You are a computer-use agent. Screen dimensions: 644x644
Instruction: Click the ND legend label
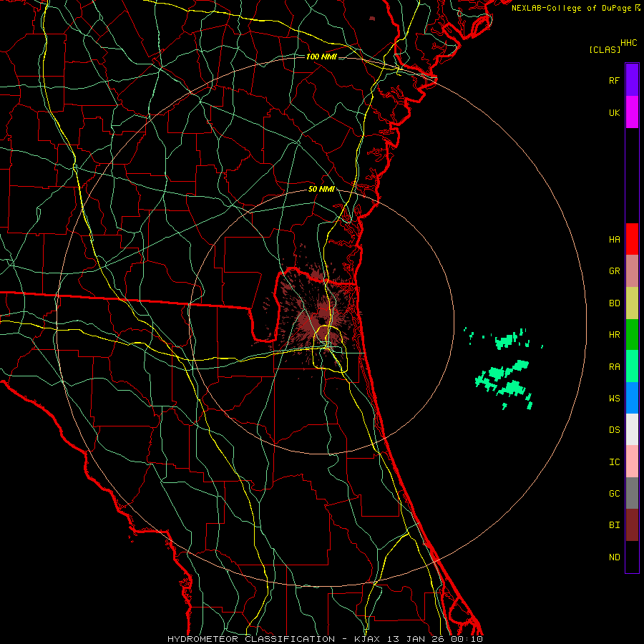[614, 557]
